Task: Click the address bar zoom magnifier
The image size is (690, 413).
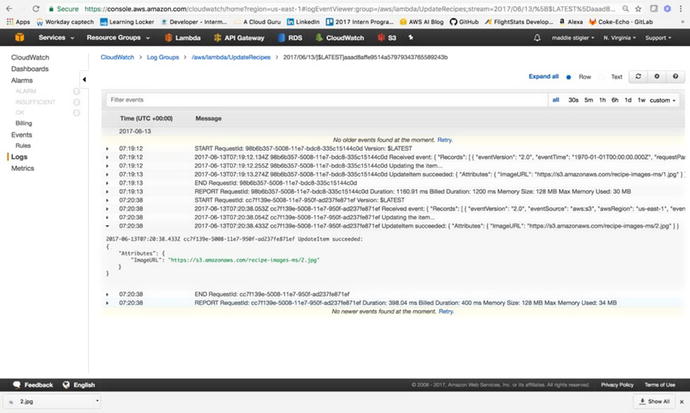Action: click(625, 8)
